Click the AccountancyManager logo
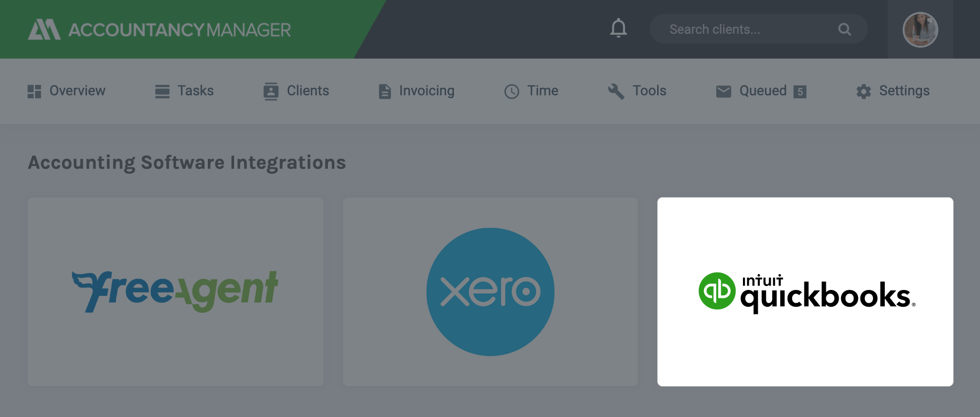Image resolution: width=980 pixels, height=417 pixels. pyautogui.click(x=159, y=30)
